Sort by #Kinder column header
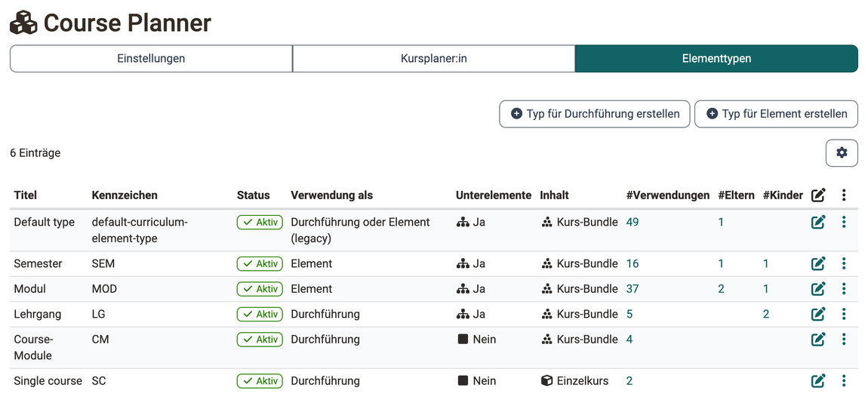Screen dimensions: 868x412 pyautogui.click(x=783, y=195)
